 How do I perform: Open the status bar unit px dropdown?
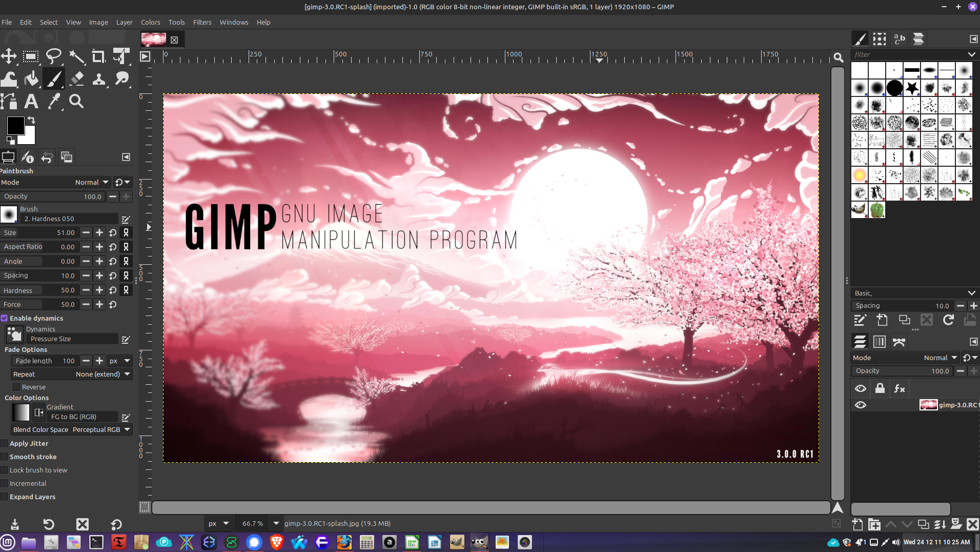pyautogui.click(x=218, y=523)
